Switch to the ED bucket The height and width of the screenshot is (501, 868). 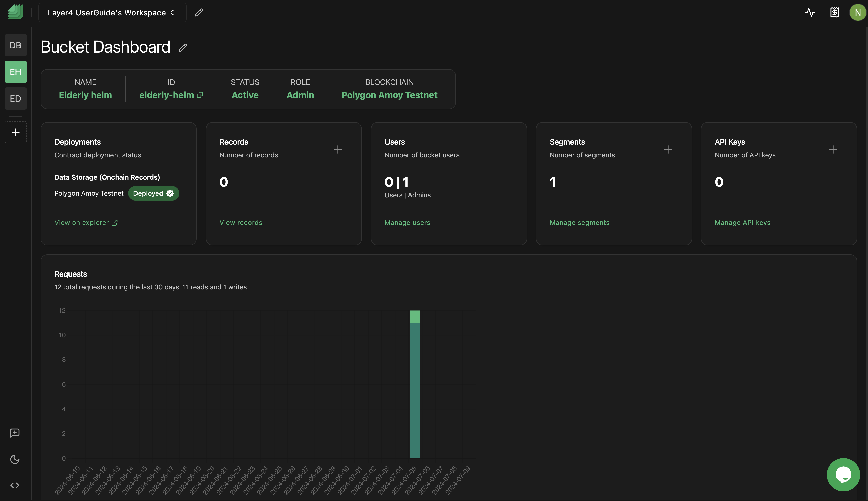[x=15, y=99]
